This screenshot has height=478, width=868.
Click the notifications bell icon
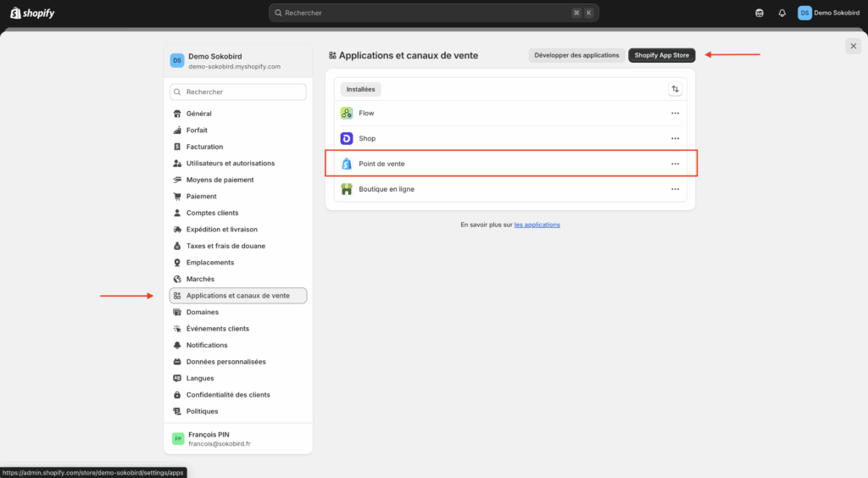[782, 13]
